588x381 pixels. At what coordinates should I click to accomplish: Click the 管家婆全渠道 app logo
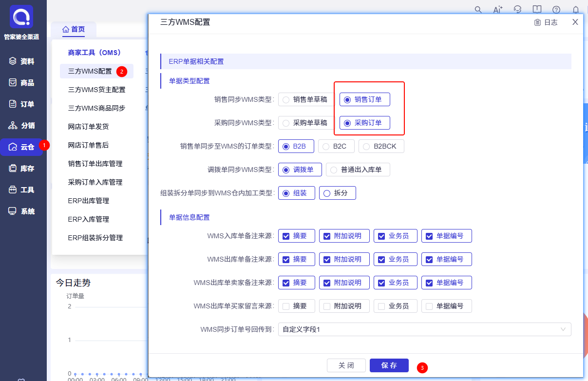click(21, 17)
